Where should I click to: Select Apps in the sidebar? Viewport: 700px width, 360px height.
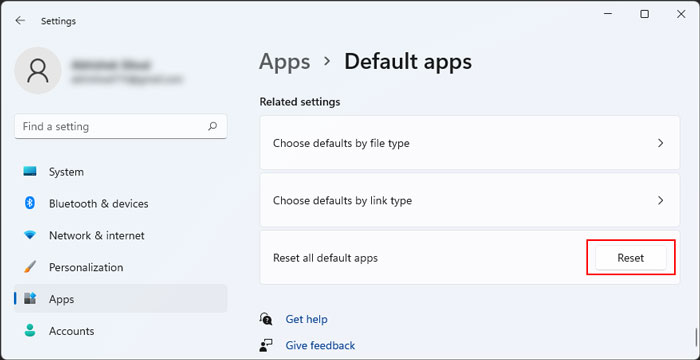121,299
